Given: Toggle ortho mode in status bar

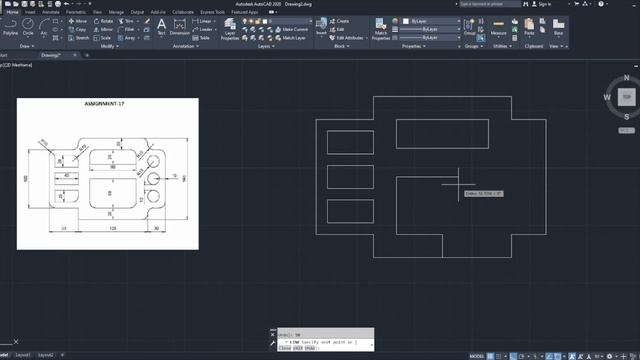Looking at the screenshot, I should (513, 356).
